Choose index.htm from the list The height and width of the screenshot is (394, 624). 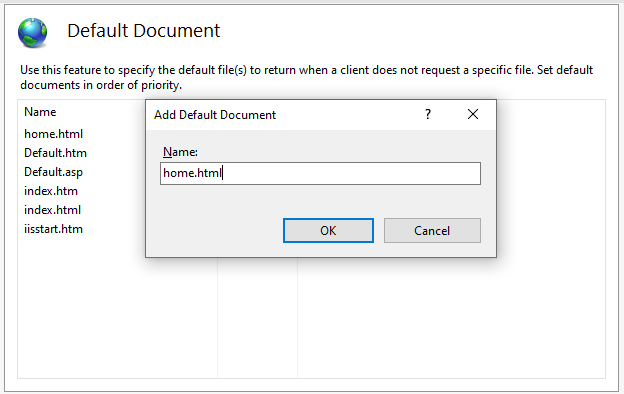[x=51, y=191]
